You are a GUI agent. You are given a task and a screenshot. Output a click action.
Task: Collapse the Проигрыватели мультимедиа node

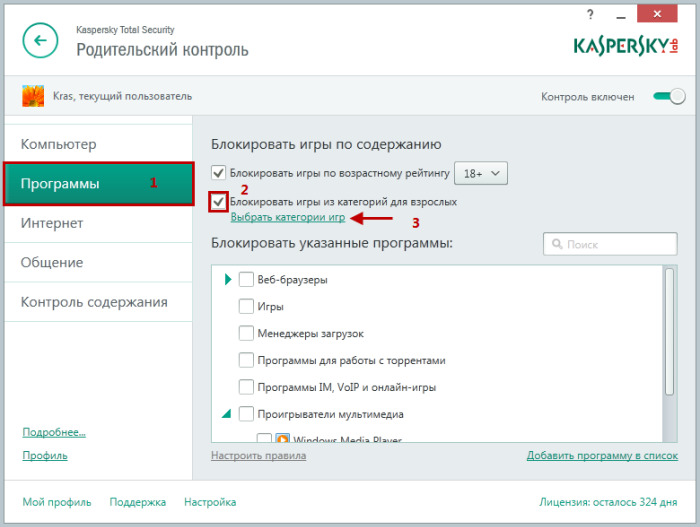click(227, 414)
